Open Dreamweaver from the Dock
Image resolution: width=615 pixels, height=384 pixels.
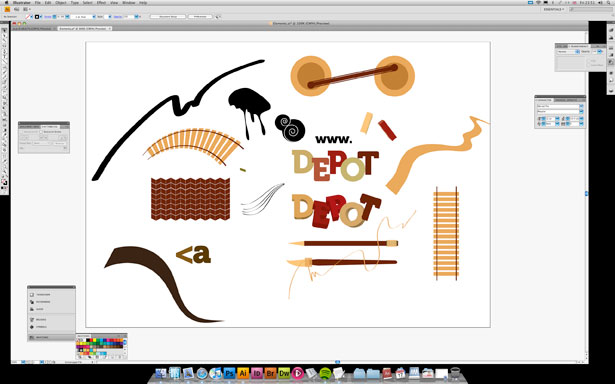tap(284, 373)
